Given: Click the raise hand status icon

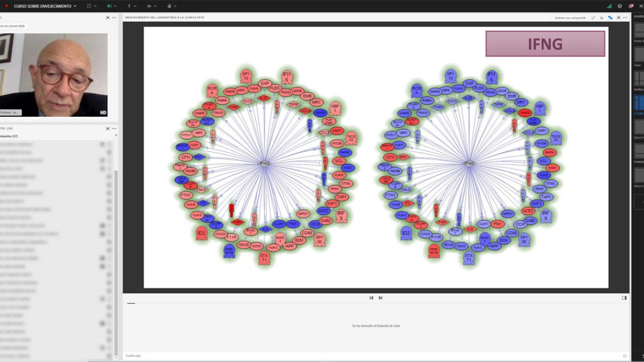Looking at the screenshot, I should coord(169,6).
